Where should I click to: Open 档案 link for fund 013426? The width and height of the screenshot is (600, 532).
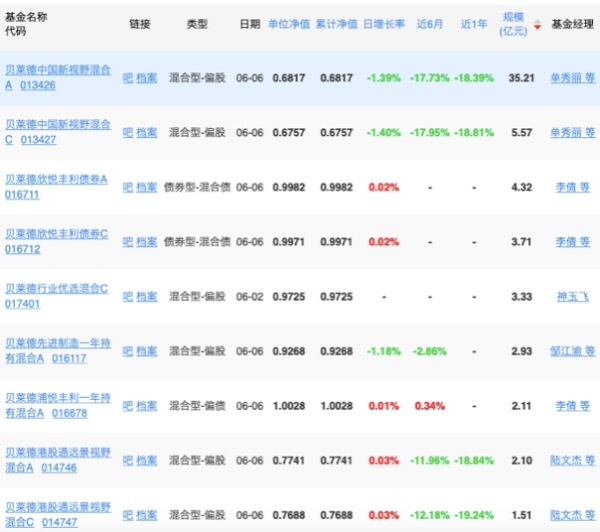pyautogui.click(x=147, y=78)
